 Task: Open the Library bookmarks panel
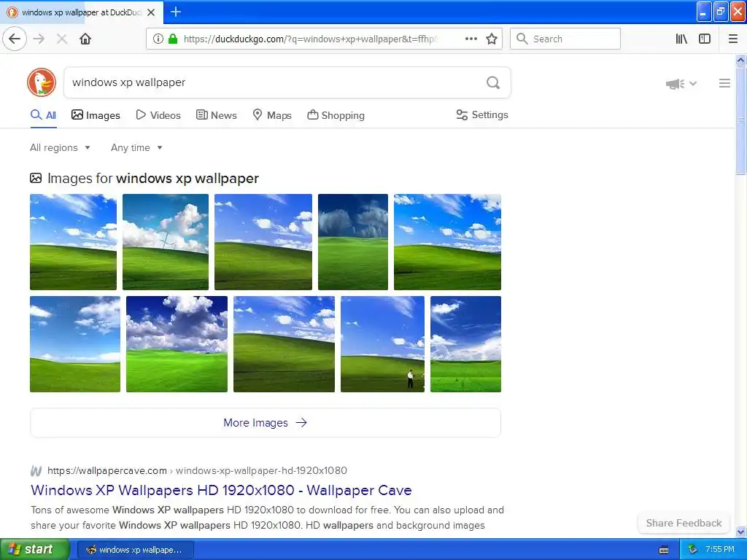pyautogui.click(x=681, y=39)
